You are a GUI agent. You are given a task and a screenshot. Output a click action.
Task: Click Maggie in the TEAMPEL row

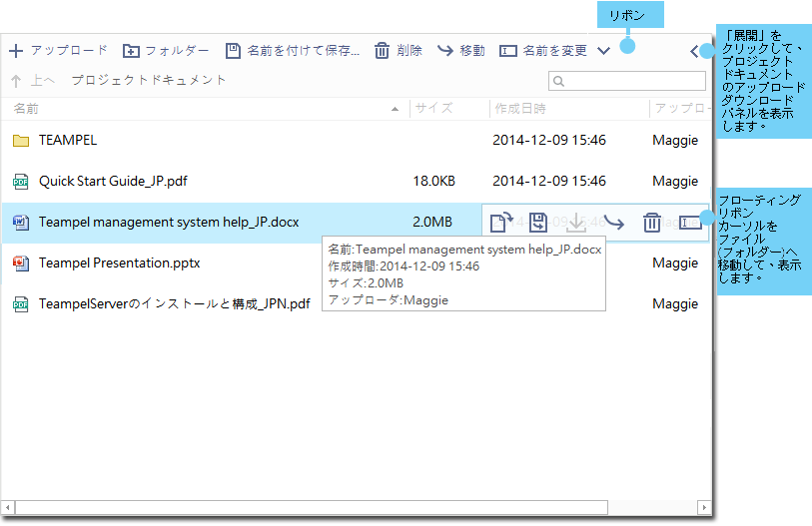point(675,141)
